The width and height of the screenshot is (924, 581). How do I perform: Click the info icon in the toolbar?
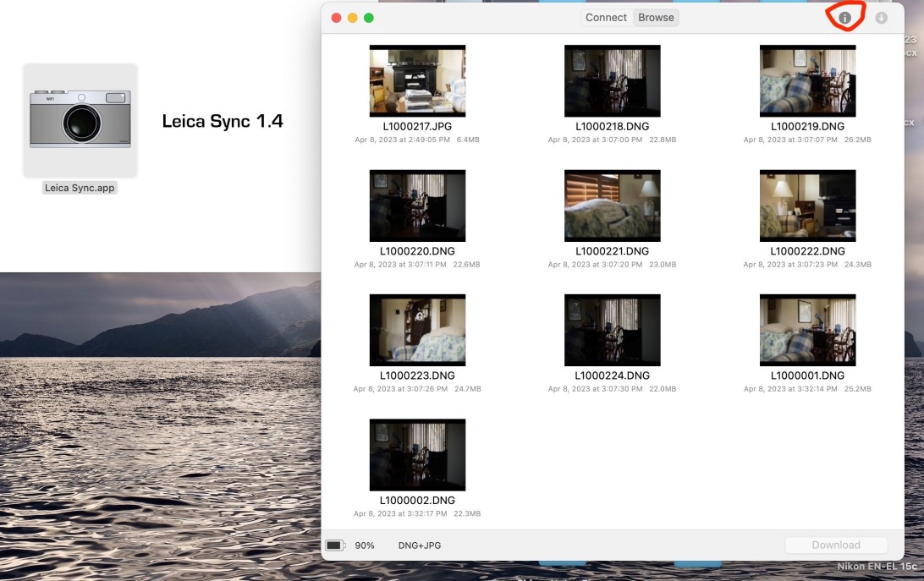844,18
